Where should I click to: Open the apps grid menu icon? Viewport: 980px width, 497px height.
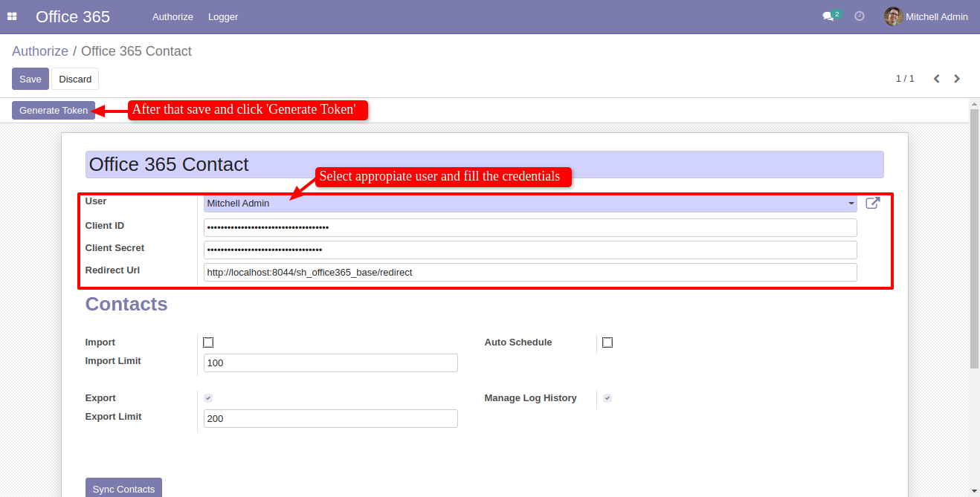click(12, 16)
